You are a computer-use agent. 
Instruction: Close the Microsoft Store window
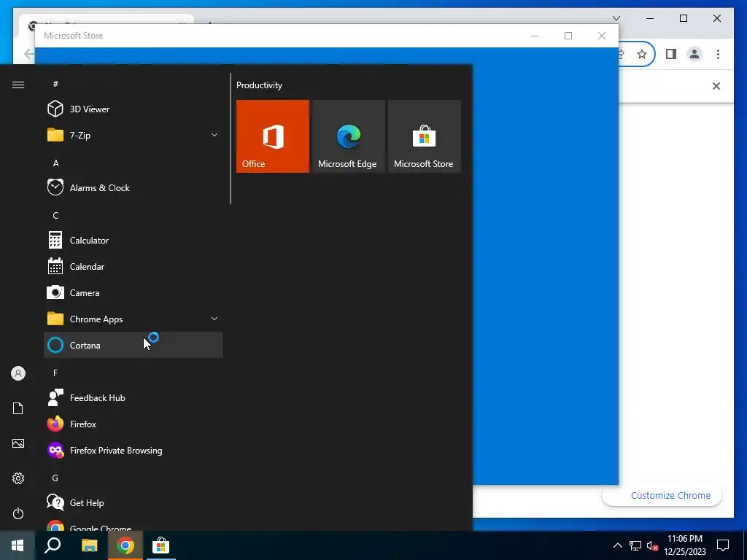(x=602, y=36)
